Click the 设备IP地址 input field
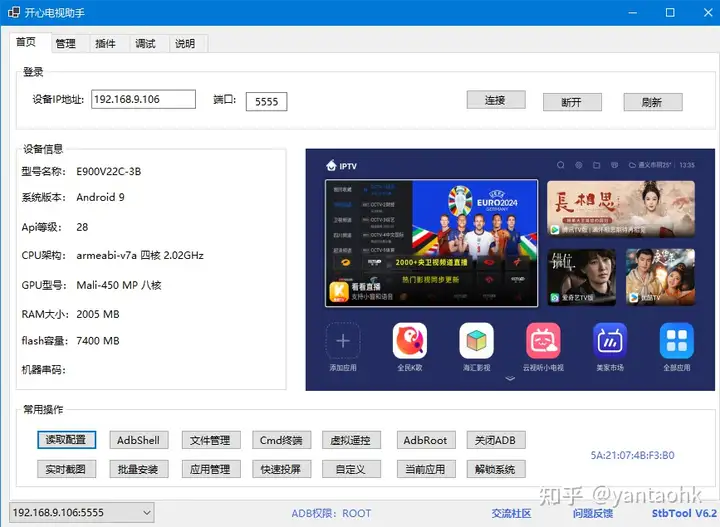The width and height of the screenshot is (720, 527). (x=143, y=99)
